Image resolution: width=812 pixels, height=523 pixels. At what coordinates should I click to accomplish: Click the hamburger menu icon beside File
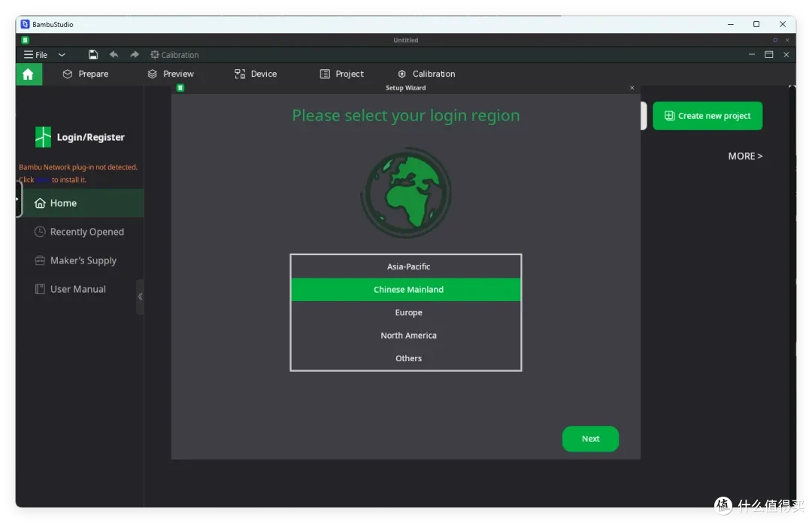click(29, 55)
